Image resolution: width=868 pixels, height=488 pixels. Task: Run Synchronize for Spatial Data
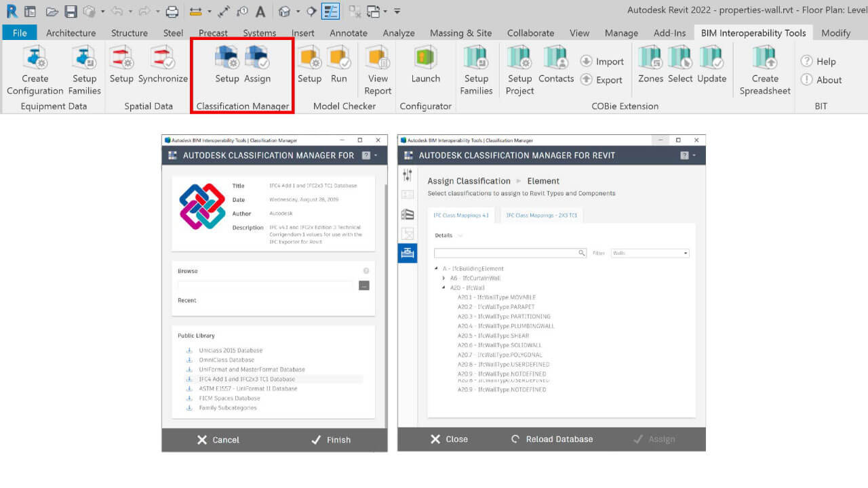pyautogui.click(x=163, y=65)
